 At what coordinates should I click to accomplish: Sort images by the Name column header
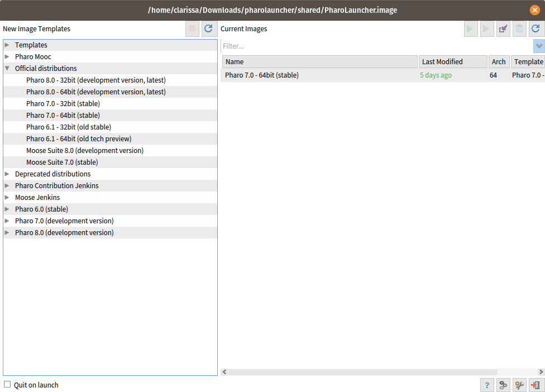coord(320,62)
